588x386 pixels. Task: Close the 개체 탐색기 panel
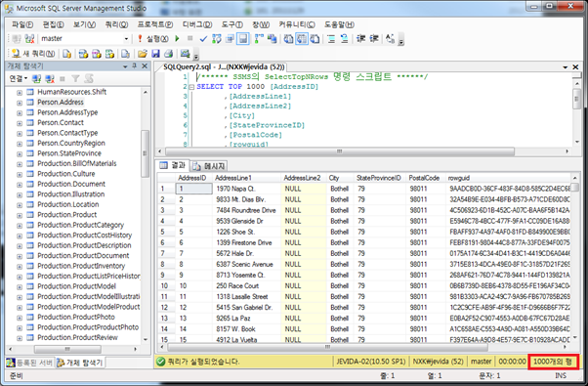[x=145, y=66]
